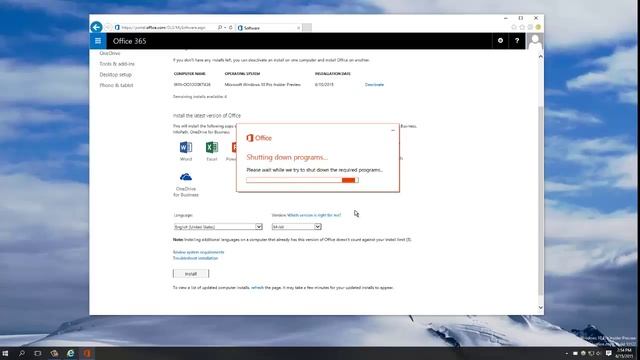Open Desktop setup in sidebar

click(116, 74)
